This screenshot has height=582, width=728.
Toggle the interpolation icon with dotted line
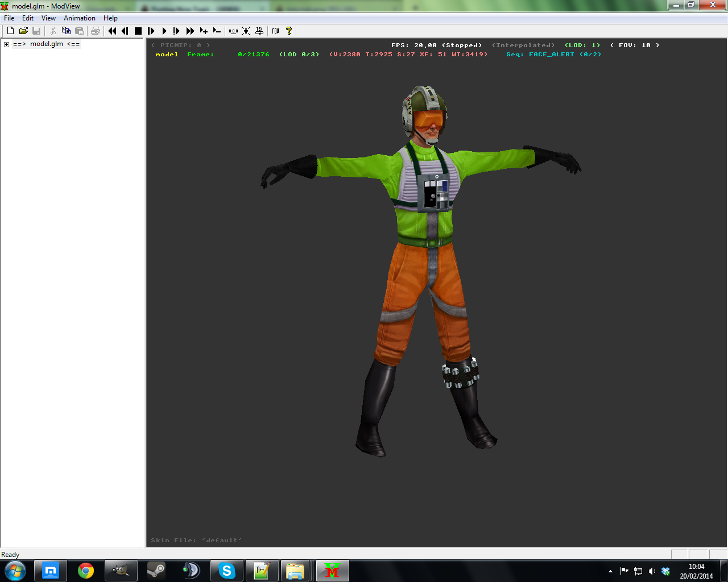click(233, 31)
